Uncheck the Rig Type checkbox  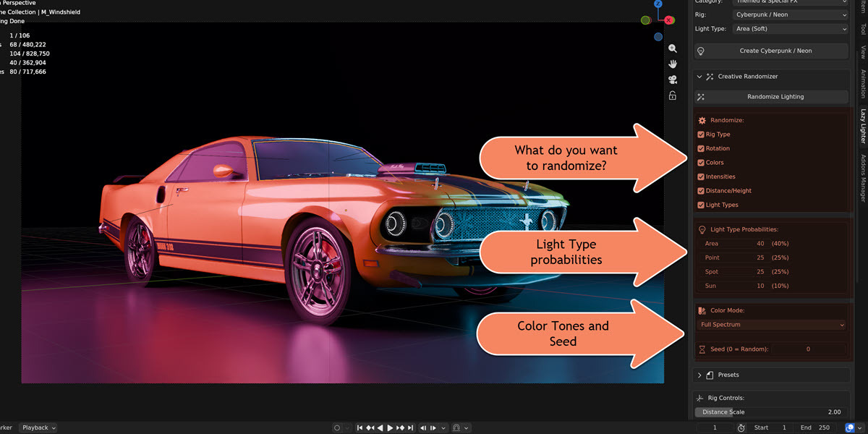701,135
